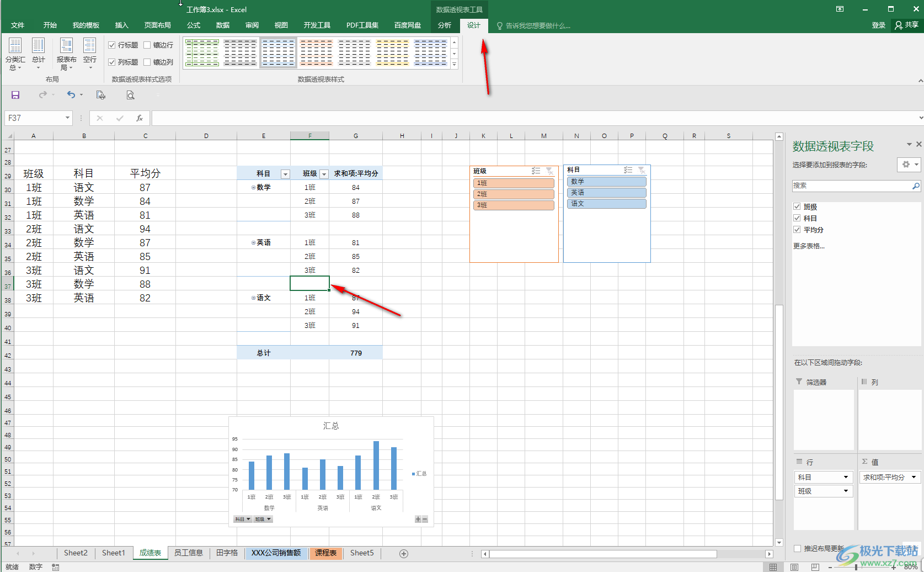The width and height of the screenshot is (924, 572).
Task: Open the 科目 row field dropdown
Action: 846,477
